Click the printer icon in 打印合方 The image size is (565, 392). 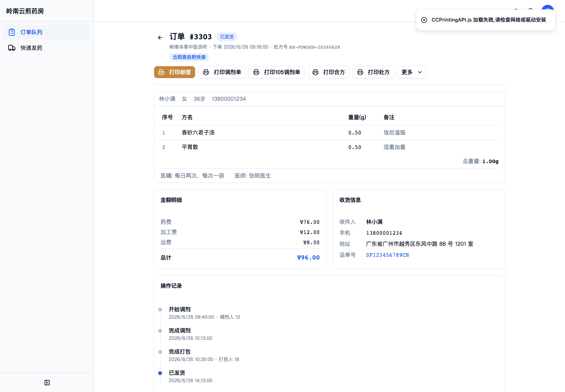[x=315, y=72]
